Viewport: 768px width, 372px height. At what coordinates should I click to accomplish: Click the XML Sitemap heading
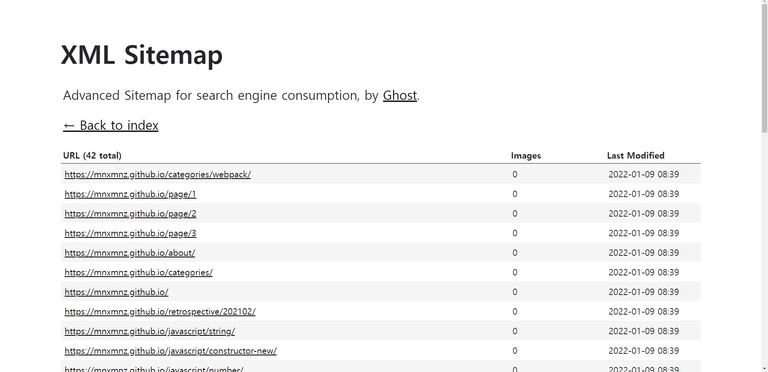point(142,54)
